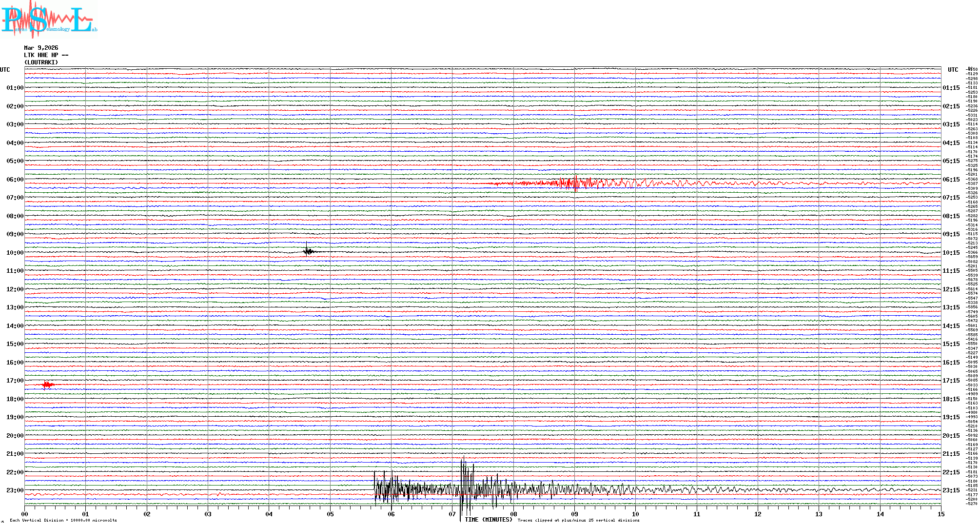Click the PSL seismology lab logo

49,19
